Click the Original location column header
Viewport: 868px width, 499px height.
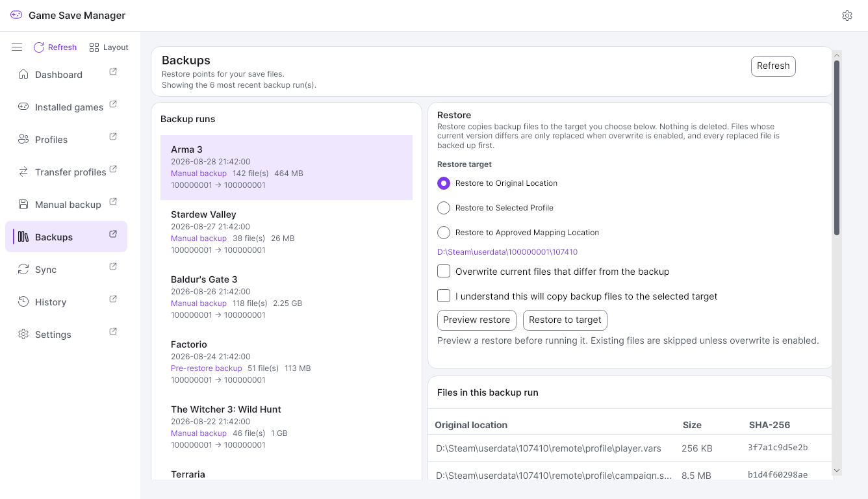(x=471, y=425)
